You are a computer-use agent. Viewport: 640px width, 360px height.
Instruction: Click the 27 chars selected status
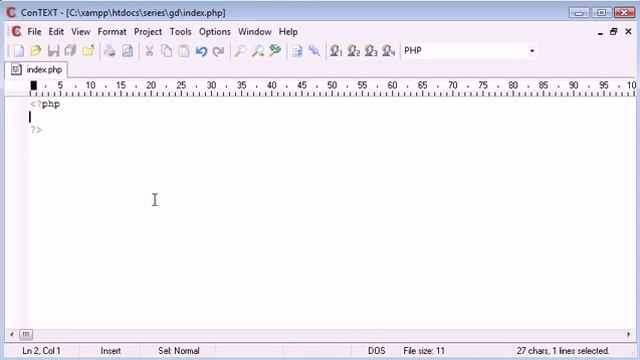[x=563, y=351]
